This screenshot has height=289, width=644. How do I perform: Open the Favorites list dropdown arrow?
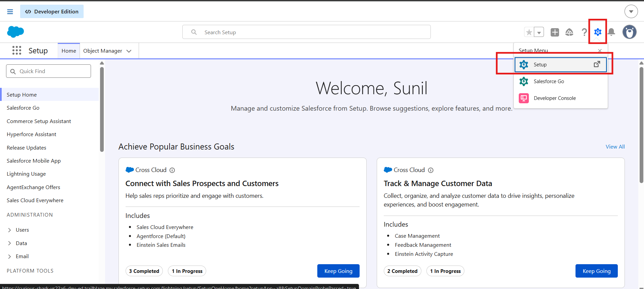(x=539, y=32)
